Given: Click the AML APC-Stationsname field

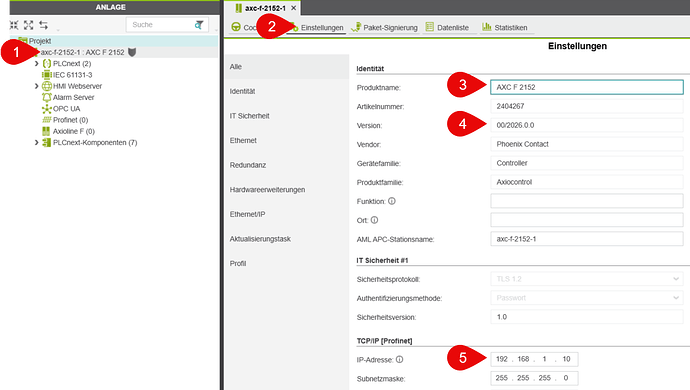Looking at the screenshot, I should pyautogui.click(x=587, y=239).
